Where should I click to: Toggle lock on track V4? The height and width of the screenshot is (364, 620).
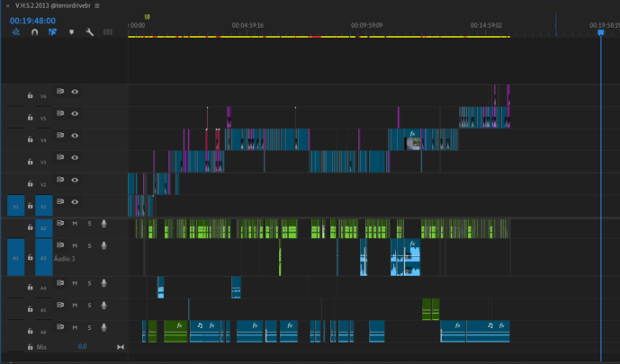[x=30, y=139]
